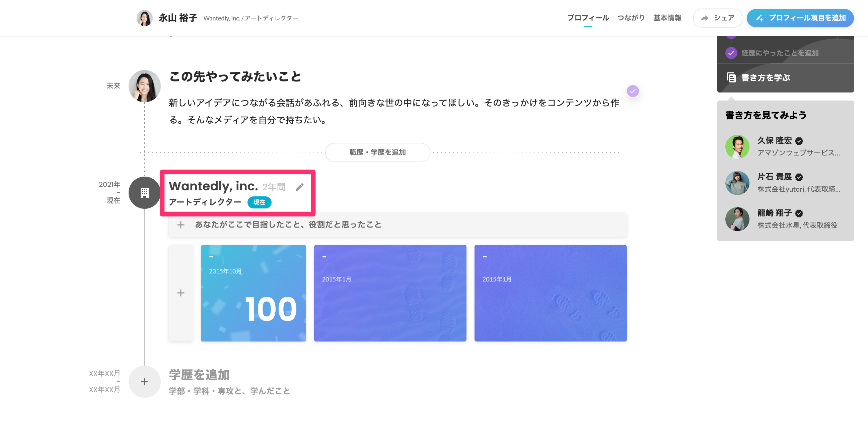Click the plus icon before あなたがここで目指したこと
The height and width of the screenshot is (435, 868).
tap(181, 225)
